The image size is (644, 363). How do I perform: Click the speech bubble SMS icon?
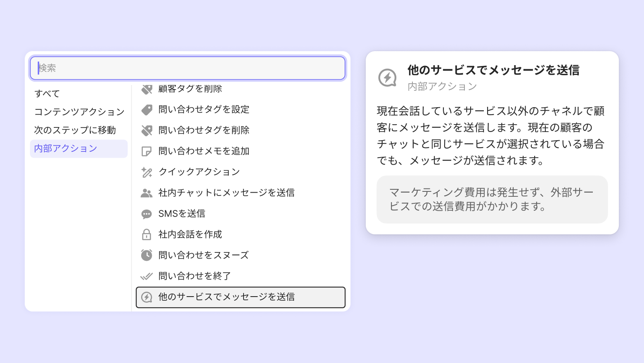click(147, 214)
